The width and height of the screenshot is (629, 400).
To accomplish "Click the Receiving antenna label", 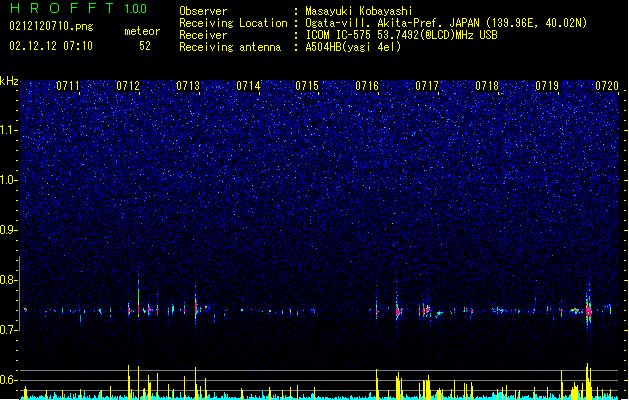I will [230, 47].
